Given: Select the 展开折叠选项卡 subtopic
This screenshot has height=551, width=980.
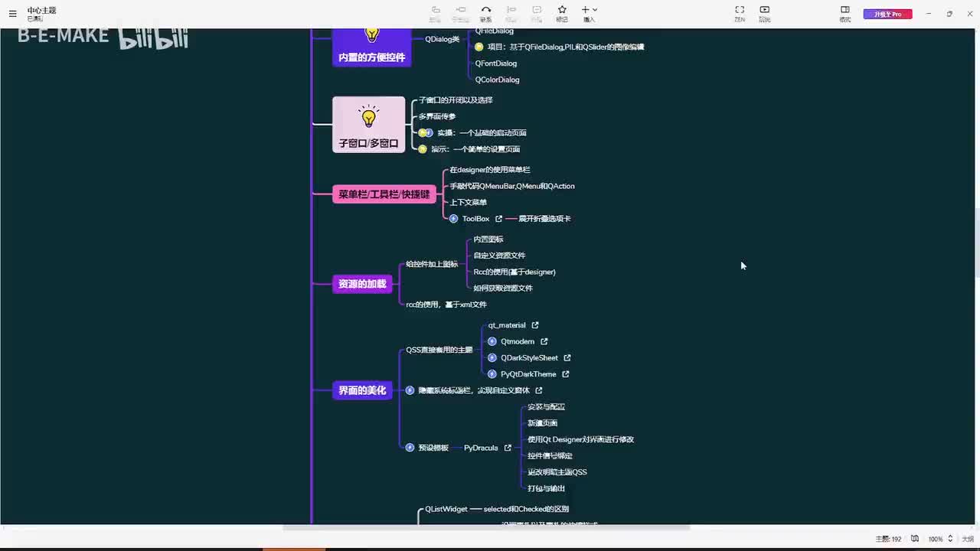Looking at the screenshot, I should click(x=544, y=219).
